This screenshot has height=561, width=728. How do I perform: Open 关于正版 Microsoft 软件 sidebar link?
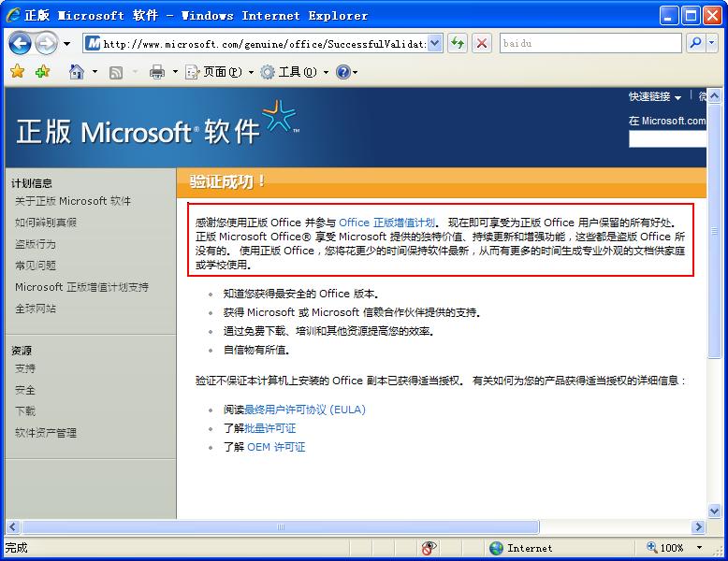(73, 201)
